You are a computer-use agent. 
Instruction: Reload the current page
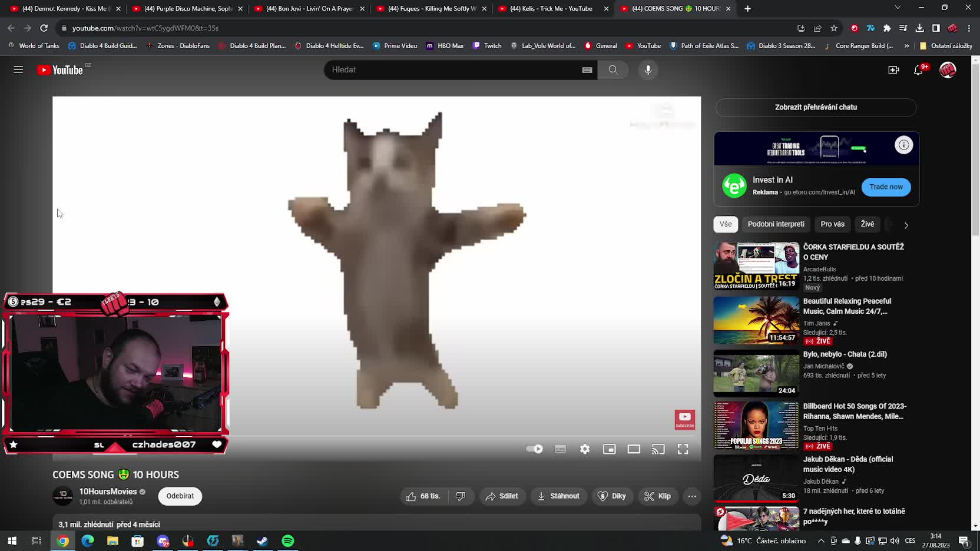point(44,28)
